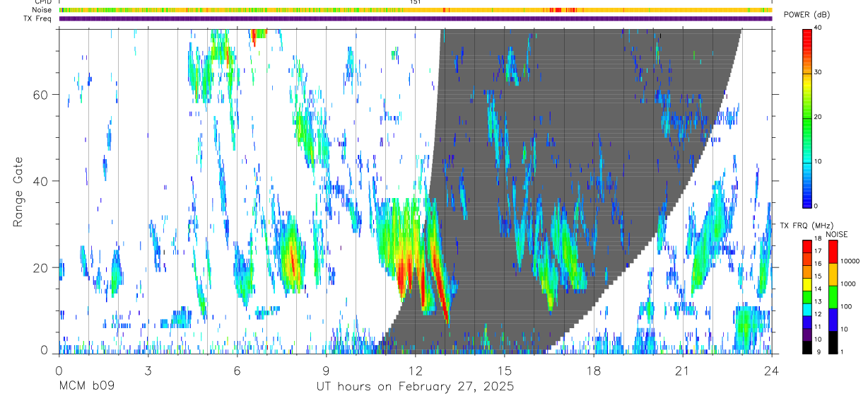868x401 pixels.
Task: Click the 12 tick on the UT hours axis
Action: [415, 371]
